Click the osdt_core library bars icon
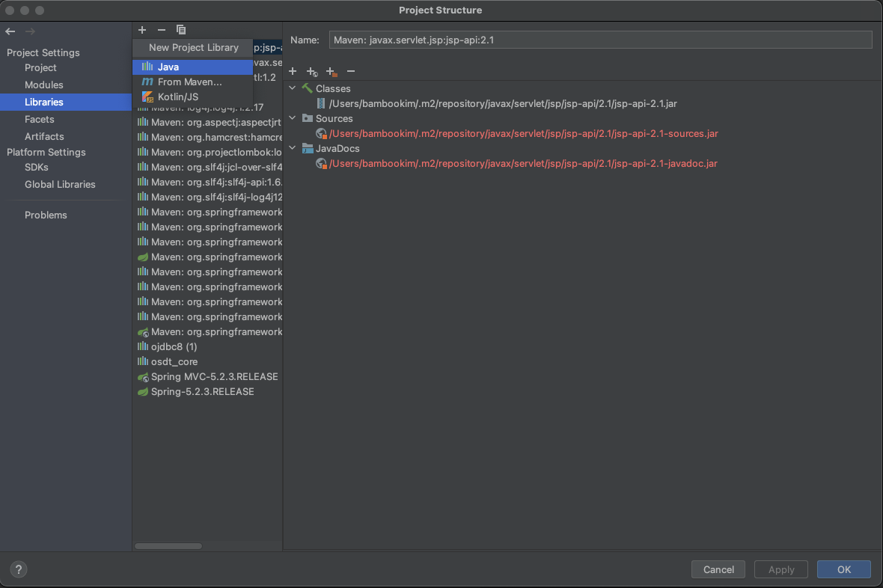 point(143,361)
